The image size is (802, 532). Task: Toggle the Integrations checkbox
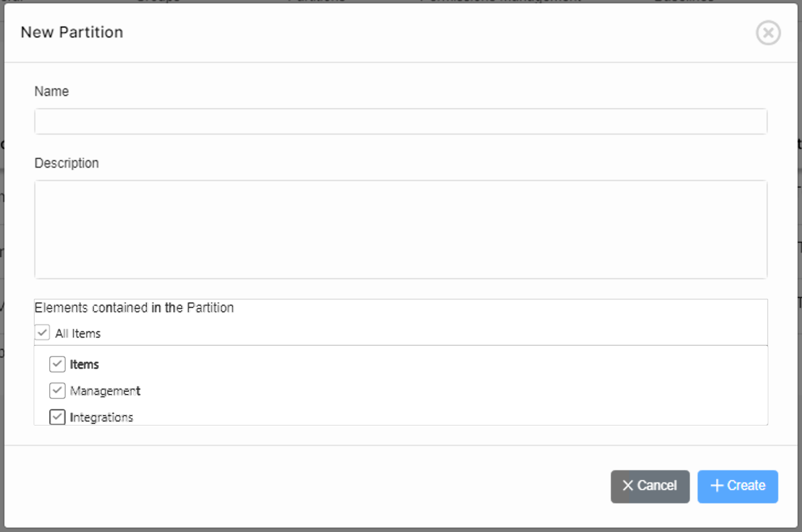57,417
